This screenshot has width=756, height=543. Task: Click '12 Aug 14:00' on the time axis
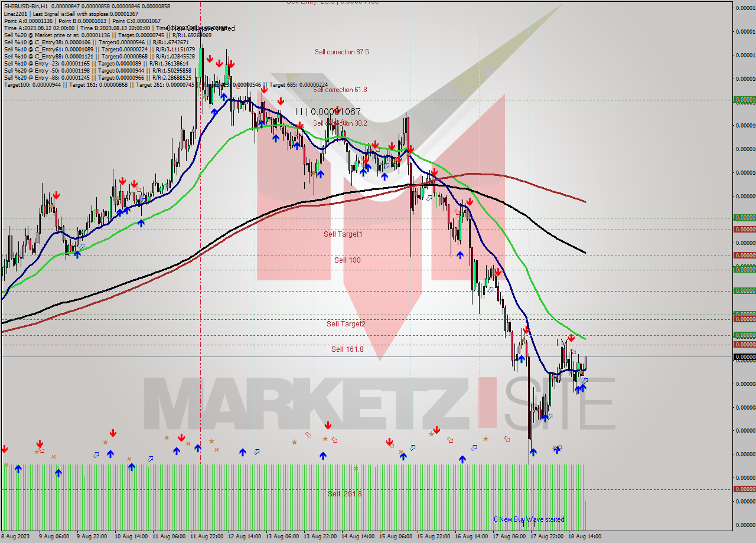(243, 537)
